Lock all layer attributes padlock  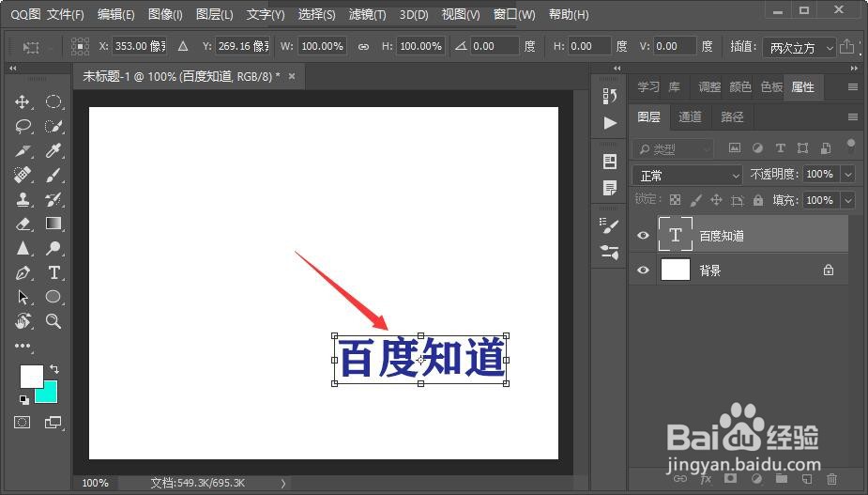tap(758, 199)
